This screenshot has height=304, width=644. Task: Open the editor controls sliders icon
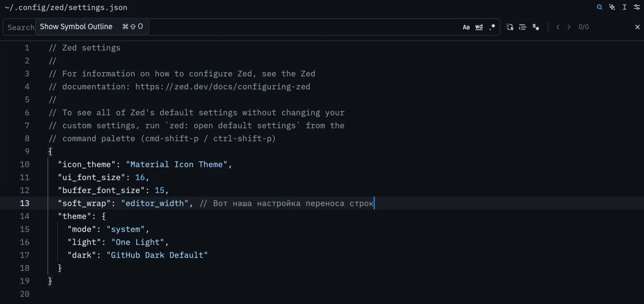tap(637, 8)
